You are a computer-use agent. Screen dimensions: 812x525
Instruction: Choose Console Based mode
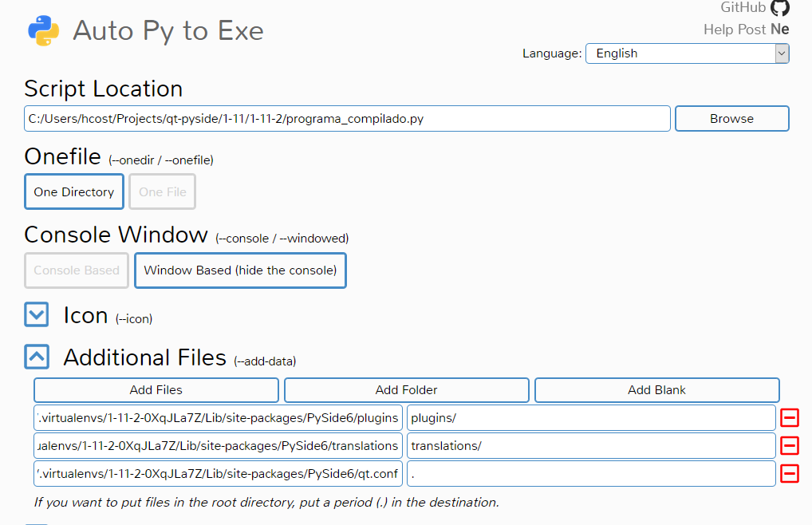(77, 270)
